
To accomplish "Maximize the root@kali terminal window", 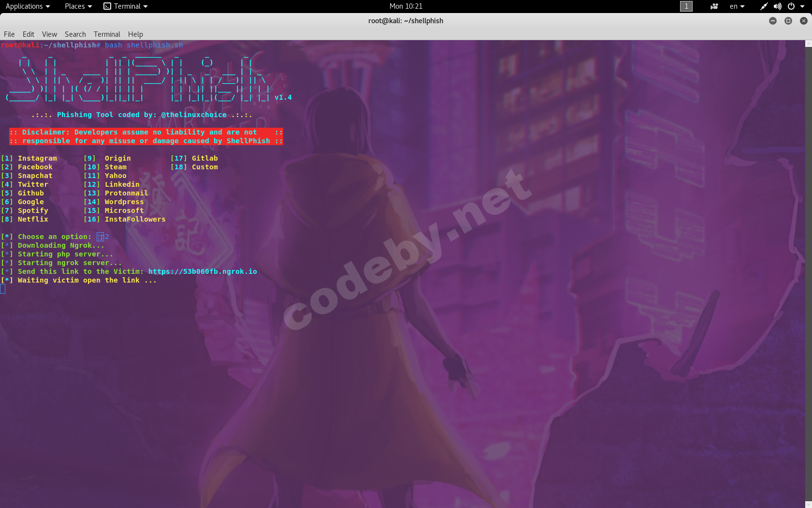I will (788, 21).
